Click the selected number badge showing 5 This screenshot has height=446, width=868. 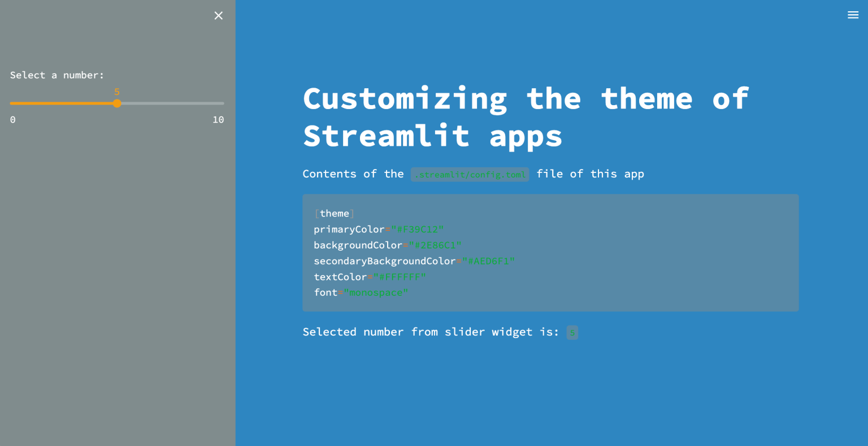point(572,332)
